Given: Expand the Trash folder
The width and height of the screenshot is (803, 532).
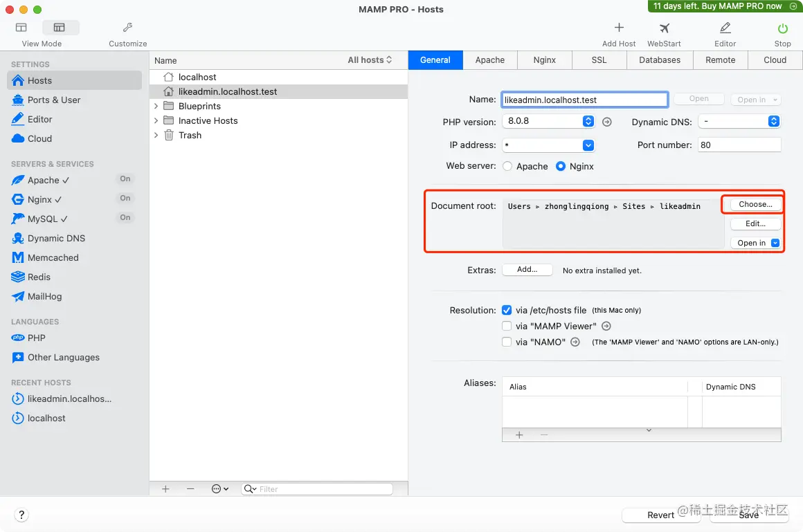Looking at the screenshot, I should 156,135.
